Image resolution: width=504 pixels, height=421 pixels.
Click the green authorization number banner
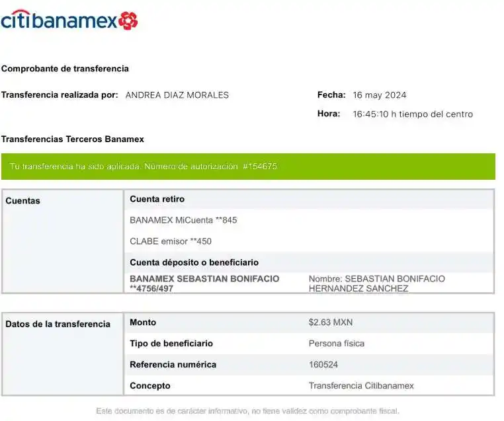248,167
